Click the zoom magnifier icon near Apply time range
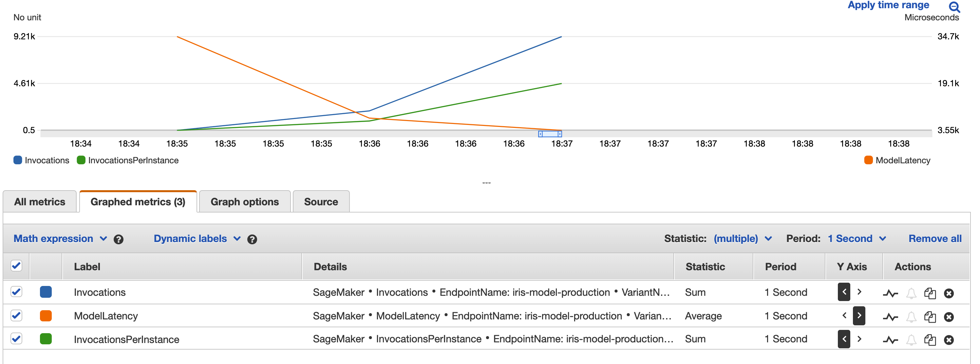The image size is (980, 364). click(954, 7)
